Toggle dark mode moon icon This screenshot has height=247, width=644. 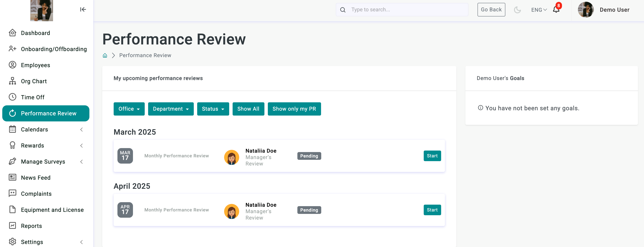pyautogui.click(x=517, y=10)
